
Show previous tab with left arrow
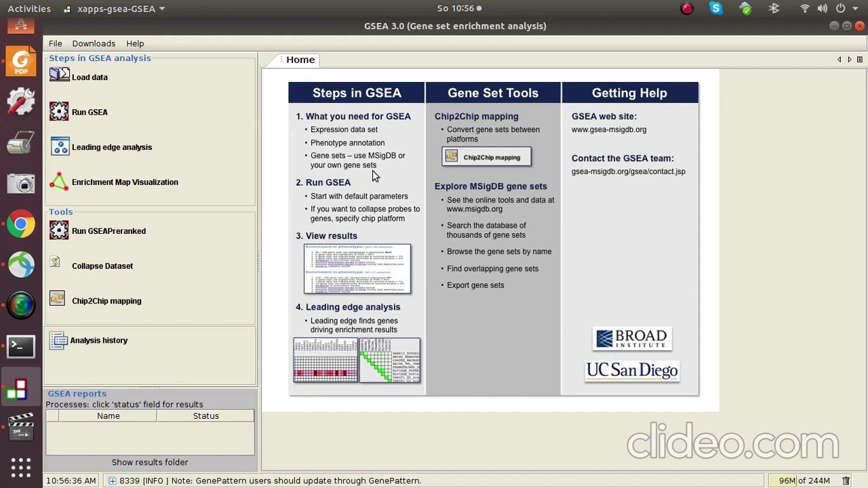point(839,60)
